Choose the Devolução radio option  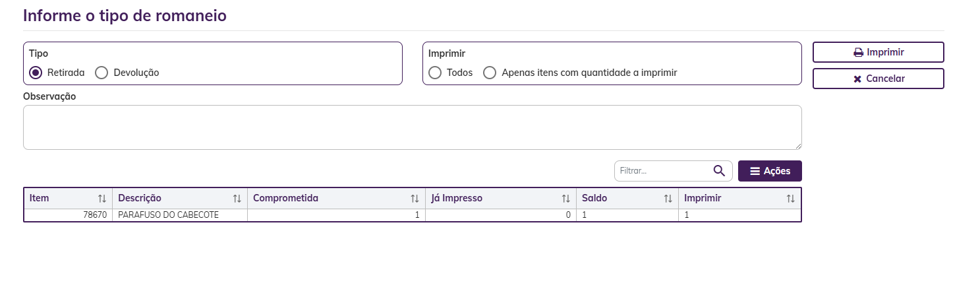(101, 73)
